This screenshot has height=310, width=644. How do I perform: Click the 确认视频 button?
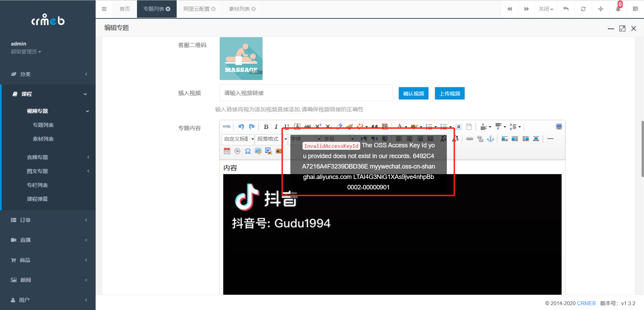413,93
